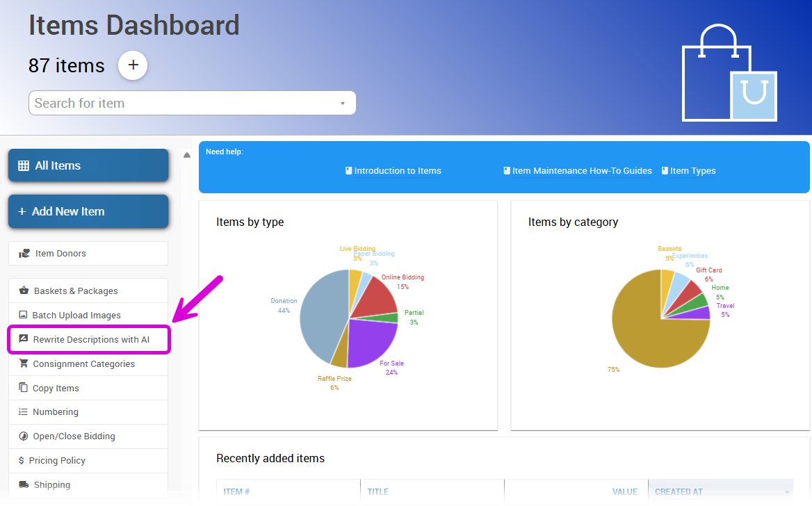Click the For Sale purple slice
The width and height of the screenshot is (812, 506).
pyautogui.click(x=372, y=343)
